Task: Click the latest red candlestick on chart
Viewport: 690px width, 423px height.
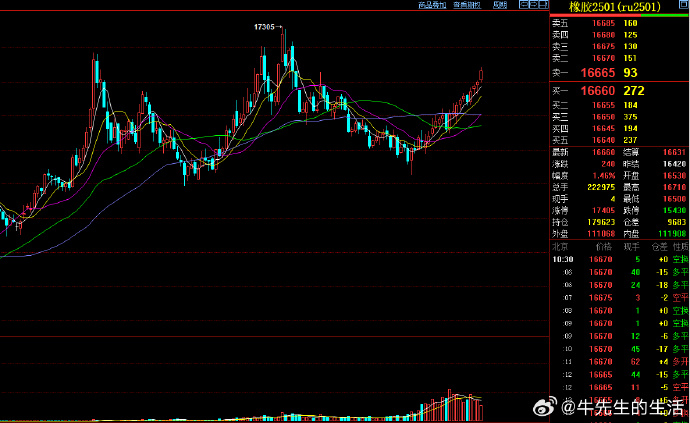Action: pos(482,75)
